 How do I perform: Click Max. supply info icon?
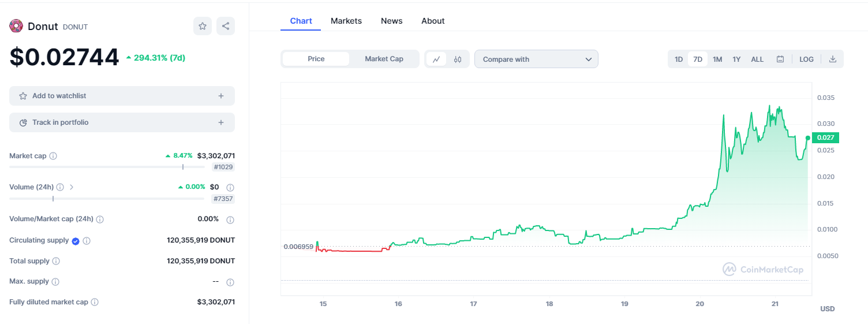(x=55, y=282)
